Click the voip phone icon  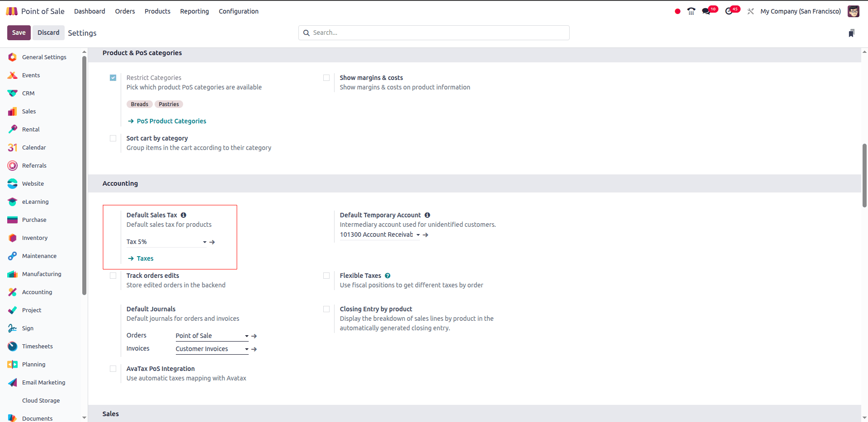tap(691, 11)
